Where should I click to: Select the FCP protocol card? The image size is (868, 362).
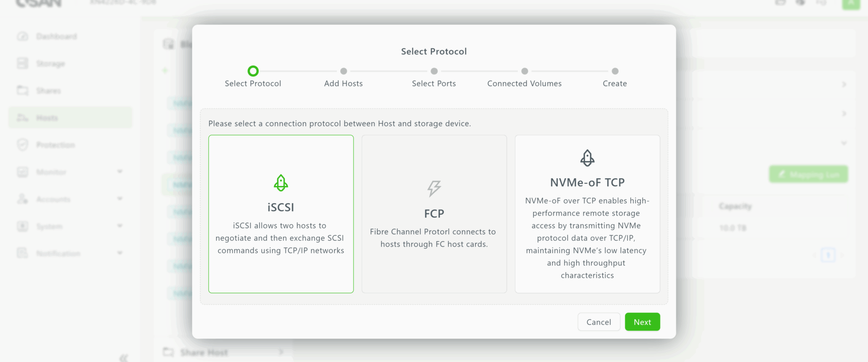(434, 214)
